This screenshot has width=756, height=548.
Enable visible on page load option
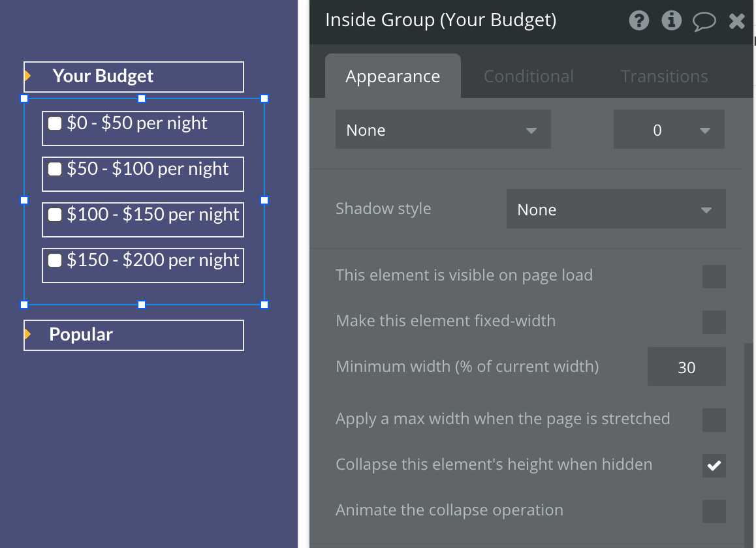714,277
